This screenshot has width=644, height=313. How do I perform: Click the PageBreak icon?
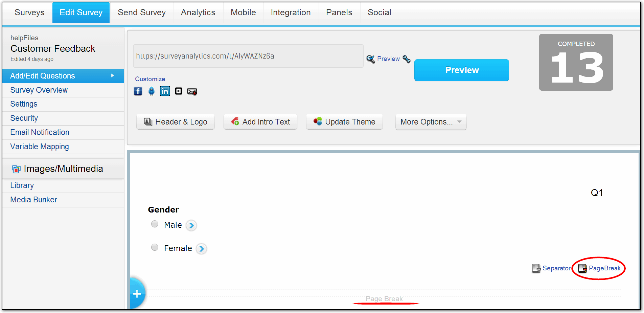(582, 268)
